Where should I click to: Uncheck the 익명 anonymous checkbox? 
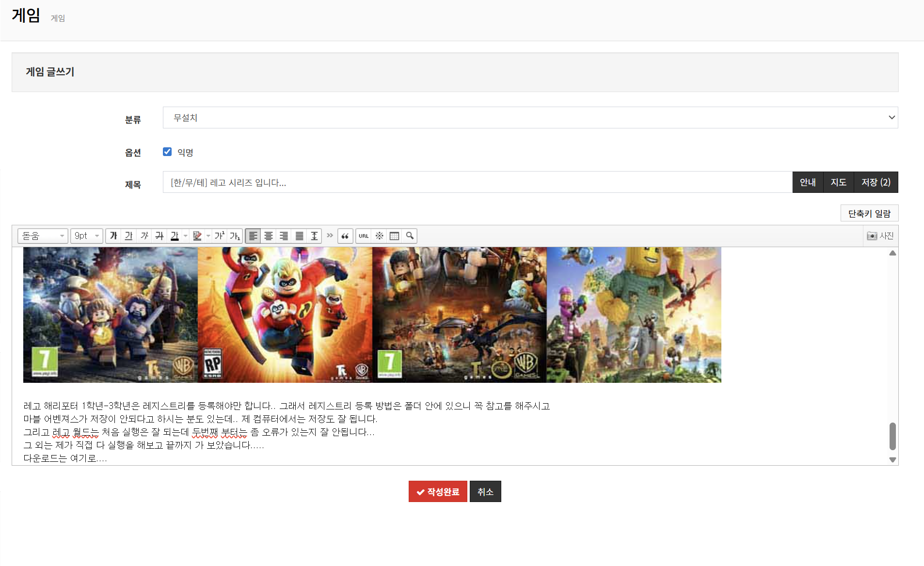tap(167, 152)
